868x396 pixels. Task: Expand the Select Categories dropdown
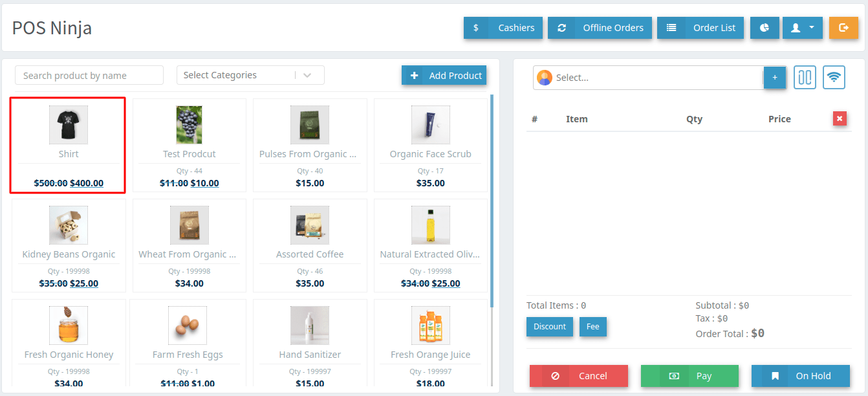[250, 75]
